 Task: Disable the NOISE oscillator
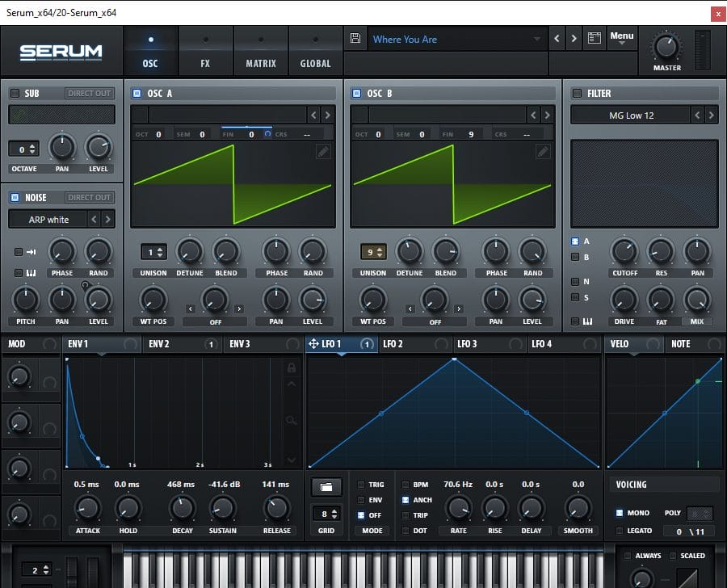tap(15, 198)
